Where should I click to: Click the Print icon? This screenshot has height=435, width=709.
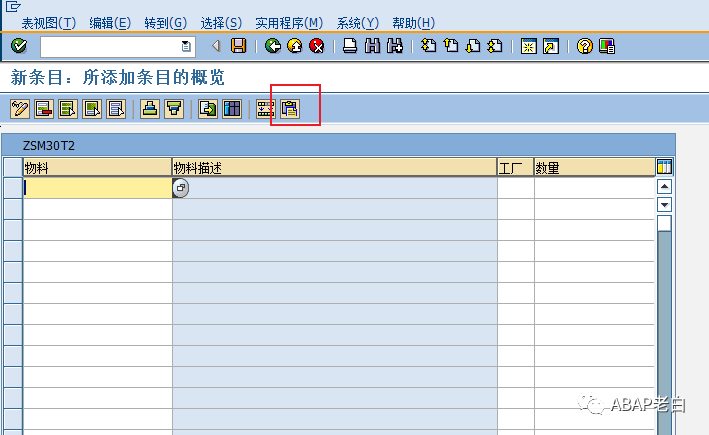[x=350, y=46]
